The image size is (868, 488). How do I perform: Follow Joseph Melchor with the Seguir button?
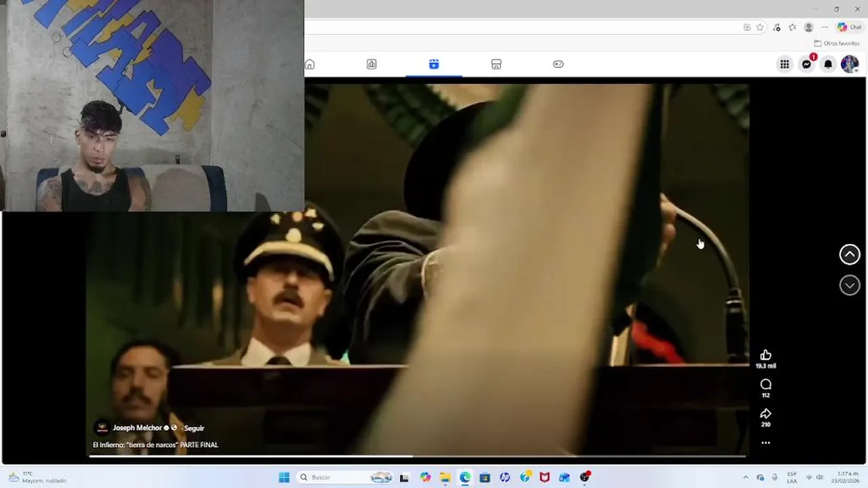[x=195, y=428]
